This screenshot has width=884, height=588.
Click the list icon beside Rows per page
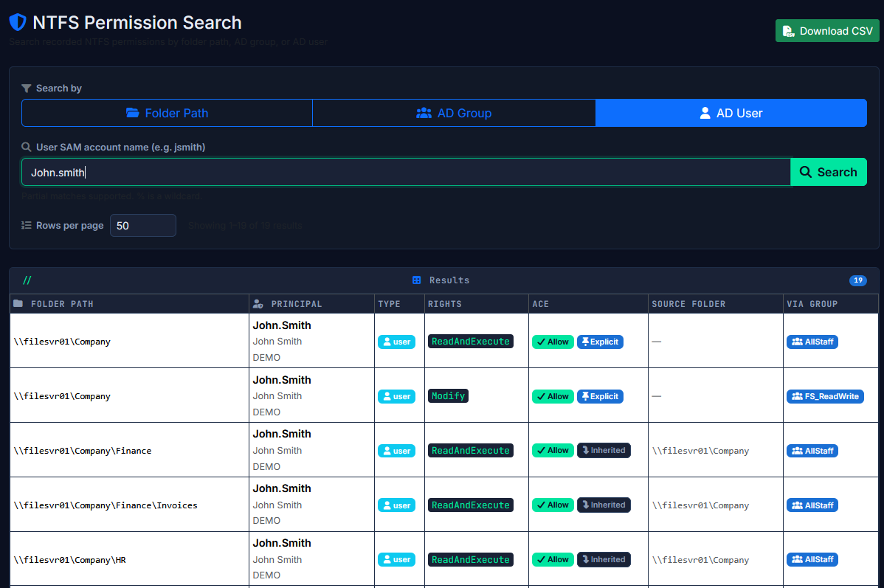point(26,226)
